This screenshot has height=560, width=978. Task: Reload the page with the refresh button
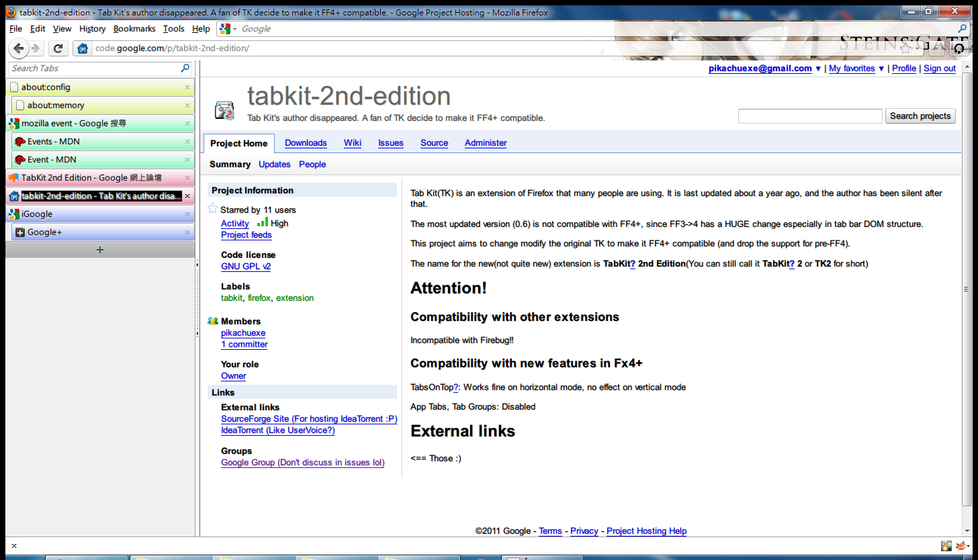(58, 48)
